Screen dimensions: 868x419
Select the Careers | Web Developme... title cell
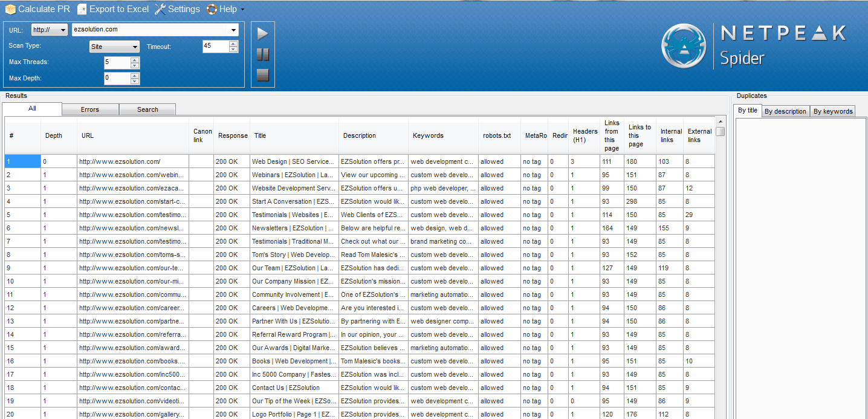pos(294,308)
